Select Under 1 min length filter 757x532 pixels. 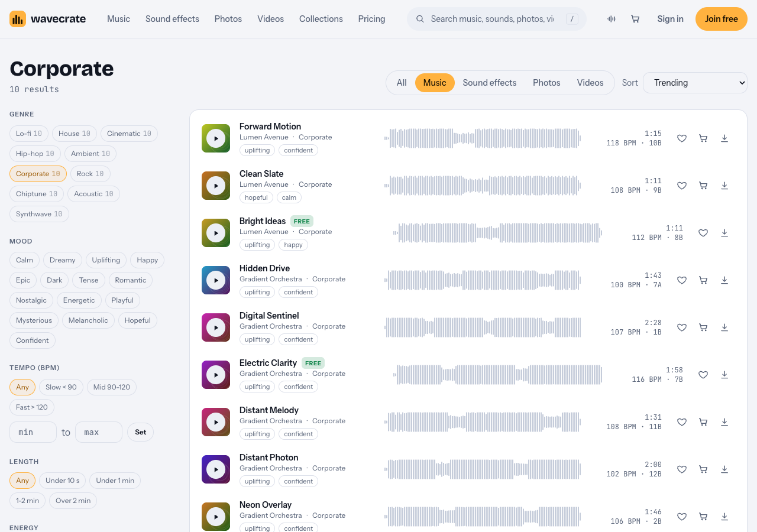(115, 481)
